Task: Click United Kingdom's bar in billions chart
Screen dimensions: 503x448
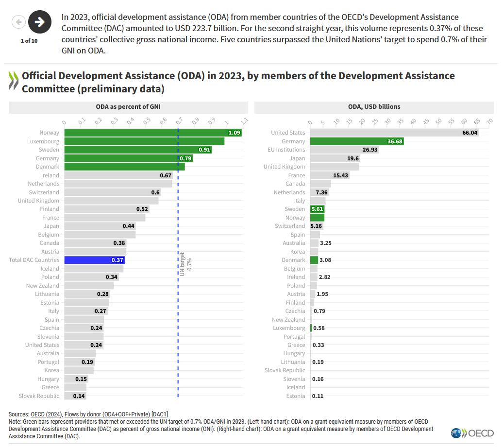Action: 335,167
